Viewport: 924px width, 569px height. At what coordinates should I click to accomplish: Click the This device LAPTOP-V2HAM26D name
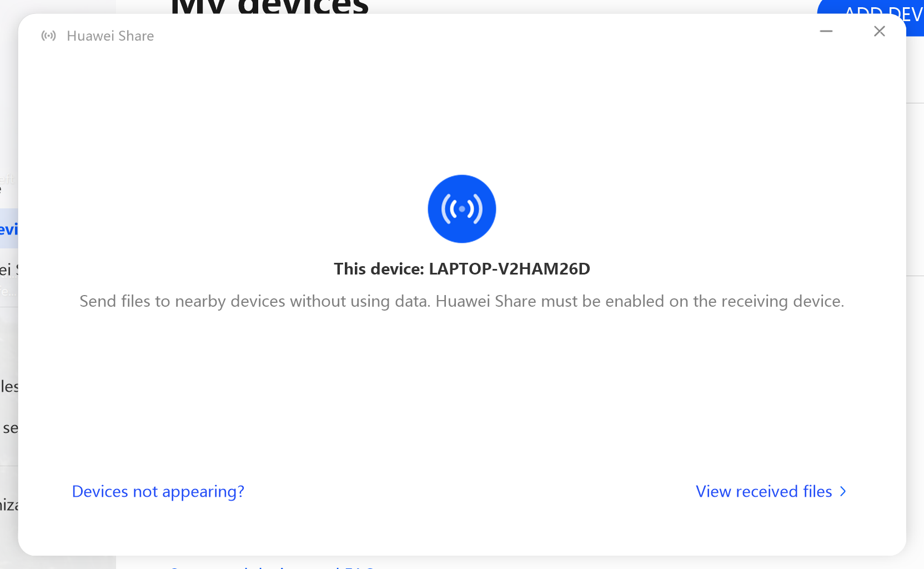(x=462, y=269)
